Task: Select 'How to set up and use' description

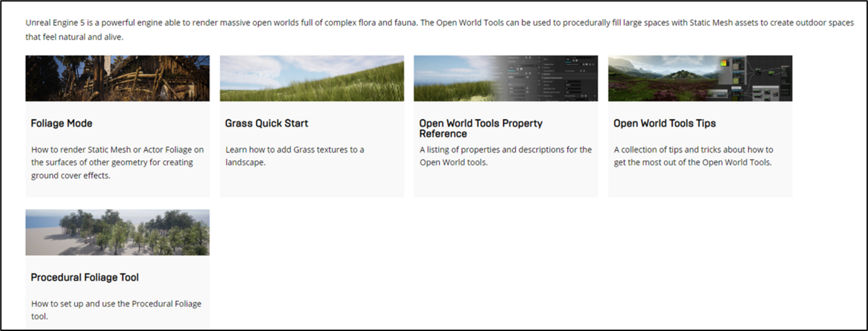Action: pyautogui.click(x=116, y=310)
